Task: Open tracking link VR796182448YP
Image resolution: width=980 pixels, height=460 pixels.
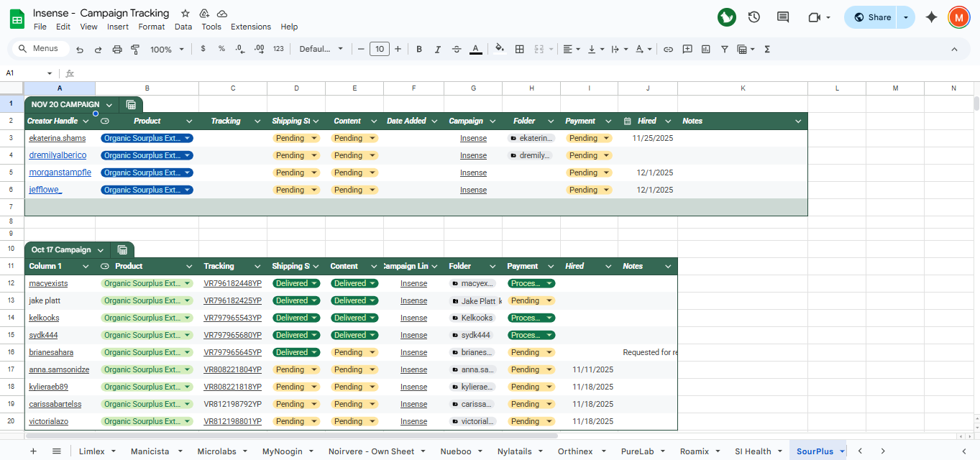Action: point(232,283)
